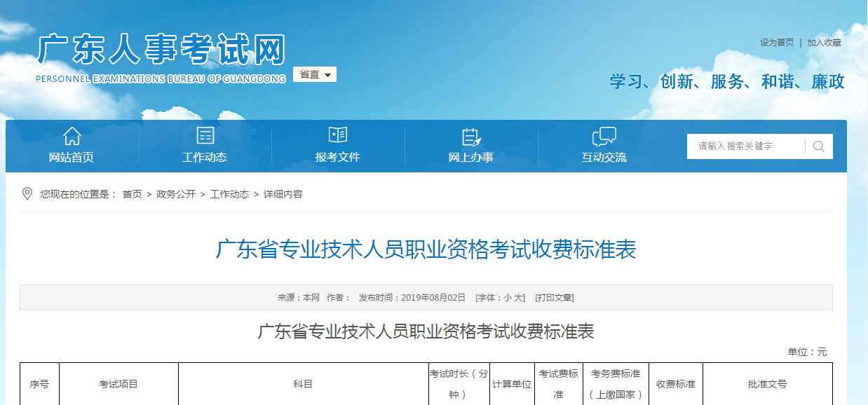
Task: Open the 网上办事 menu label
Action: [x=470, y=158]
